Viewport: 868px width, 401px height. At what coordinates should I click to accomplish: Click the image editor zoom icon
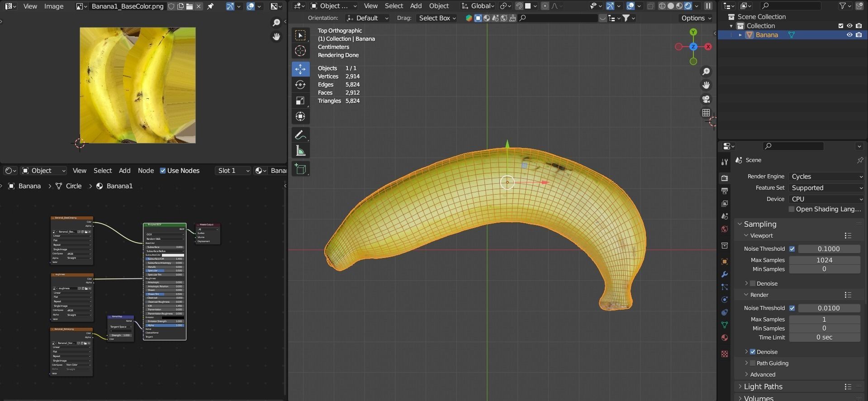click(x=276, y=23)
